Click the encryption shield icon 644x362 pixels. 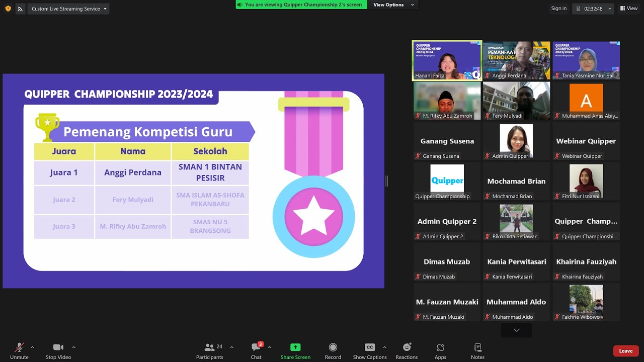point(8,9)
